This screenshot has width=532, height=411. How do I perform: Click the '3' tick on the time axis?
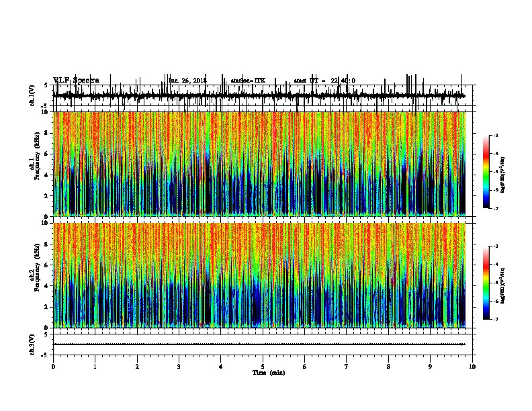(179, 367)
